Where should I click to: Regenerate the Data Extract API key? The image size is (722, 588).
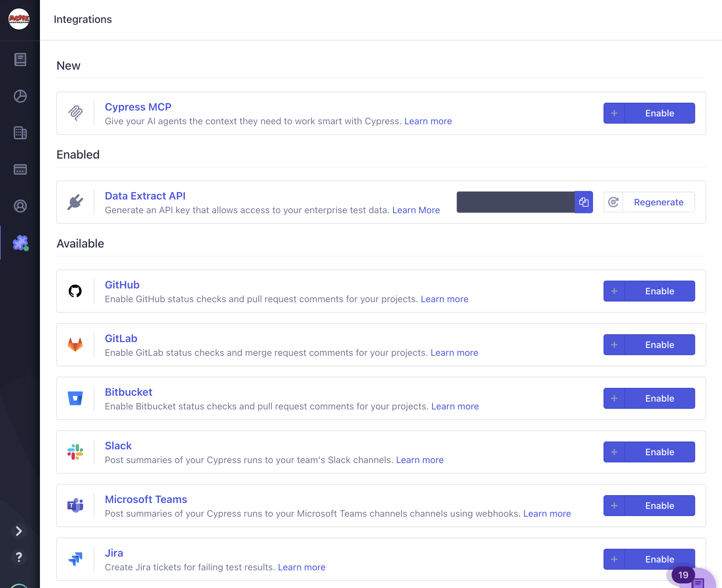(x=649, y=202)
